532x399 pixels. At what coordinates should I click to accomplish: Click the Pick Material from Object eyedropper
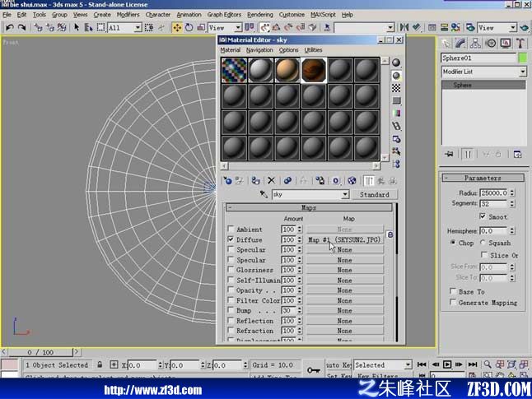click(264, 194)
